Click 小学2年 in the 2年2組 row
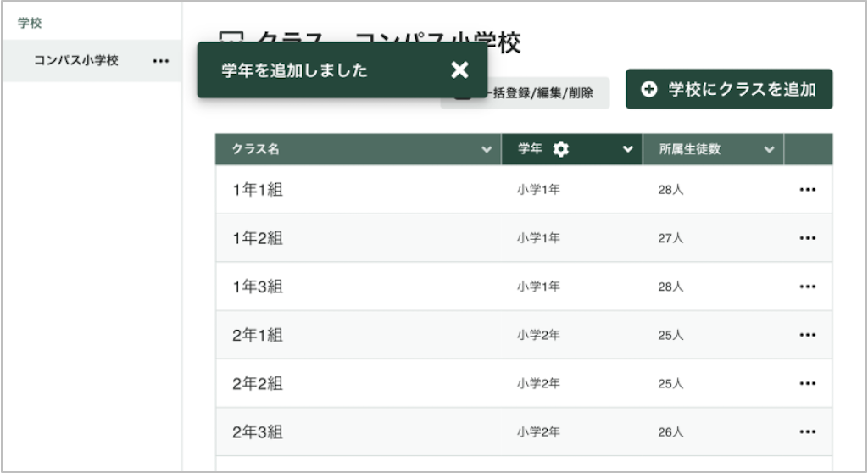Screen dimensions: 868x473 tap(538, 383)
